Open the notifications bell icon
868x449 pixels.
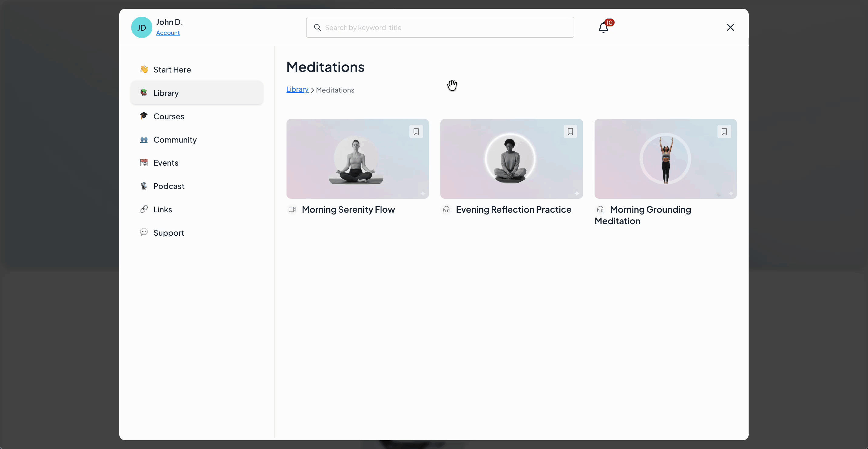click(x=603, y=27)
